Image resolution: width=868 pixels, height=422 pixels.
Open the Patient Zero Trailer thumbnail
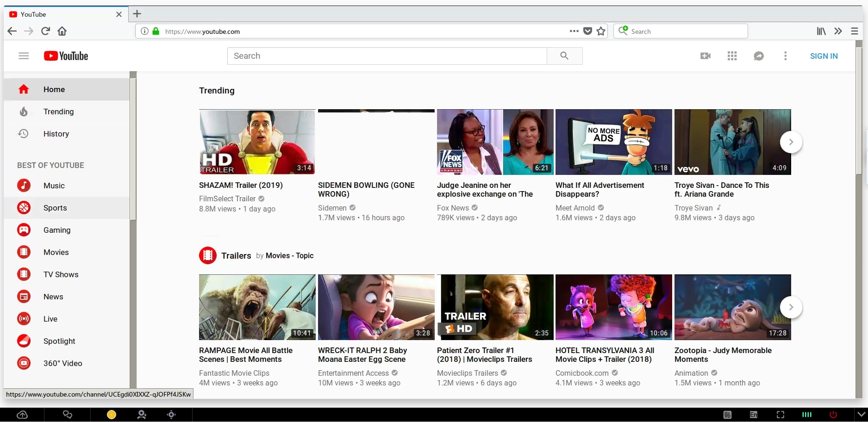pyautogui.click(x=495, y=307)
